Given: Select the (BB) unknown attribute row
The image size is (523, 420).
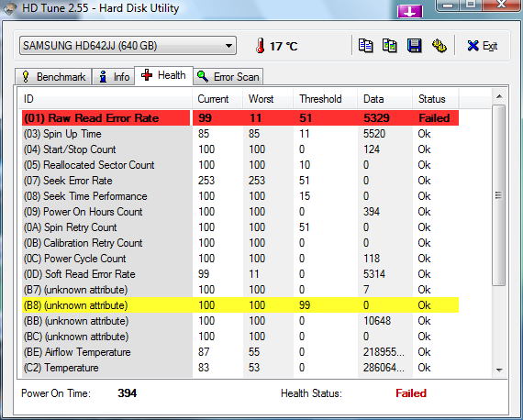Looking at the screenshot, I should coord(240,321).
